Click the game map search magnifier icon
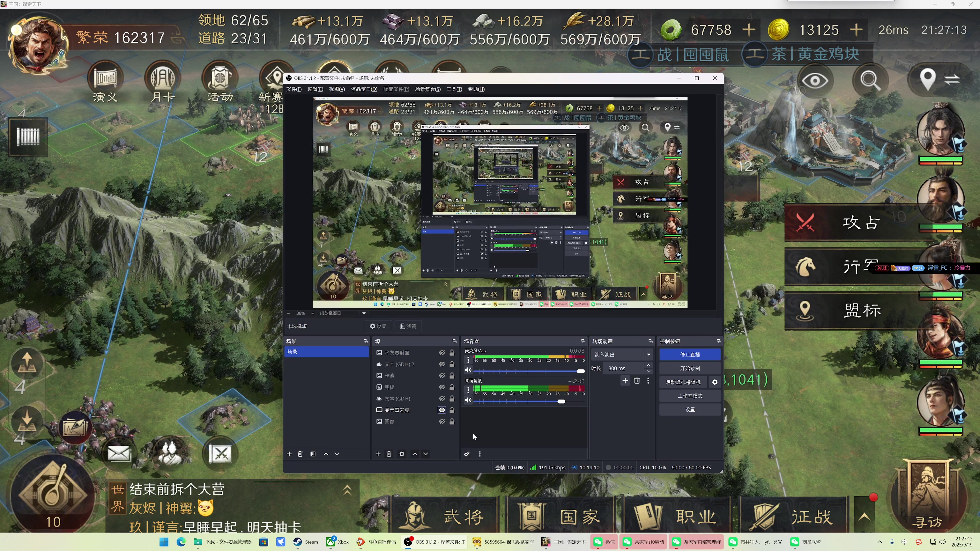Image resolution: width=980 pixels, height=551 pixels. coord(870,80)
